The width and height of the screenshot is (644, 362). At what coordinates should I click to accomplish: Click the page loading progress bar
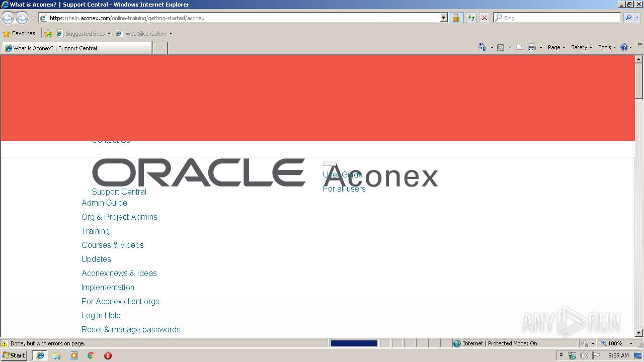tap(354, 343)
